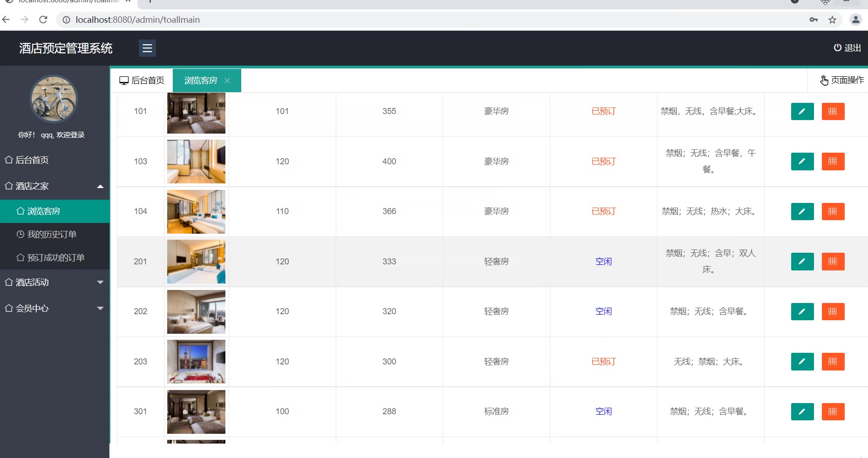The image size is (868, 458).
Task: Open 后台首页 in the sidebar
Action: pyautogui.click(x=54, y=160)
